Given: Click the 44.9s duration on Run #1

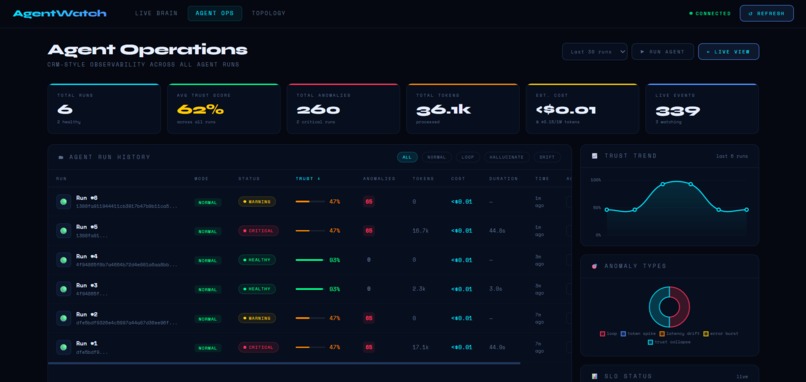Looking at the screenshot, I should pyautogui.click(x=498, y=347).
